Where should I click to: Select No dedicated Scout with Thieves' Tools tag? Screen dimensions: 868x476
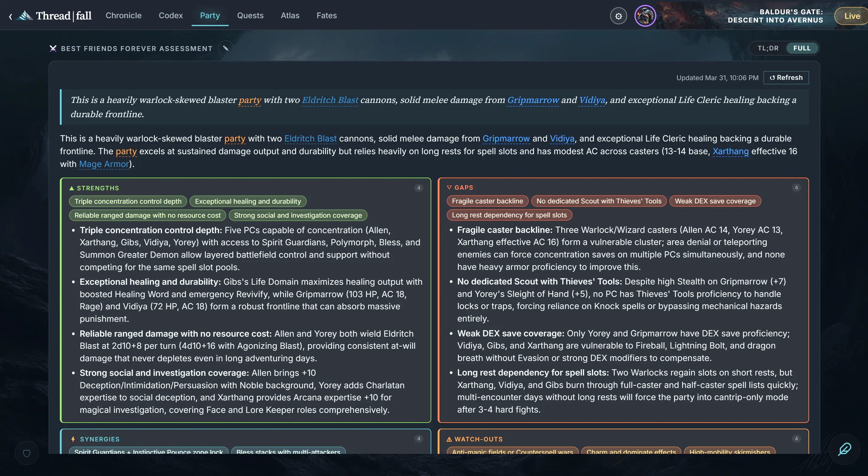pos(599,201)
